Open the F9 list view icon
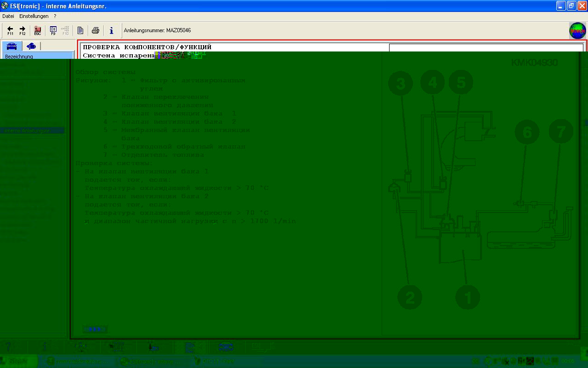Image resolution: width=588 pixels, height=368 pixels. [x=53, y=30]
